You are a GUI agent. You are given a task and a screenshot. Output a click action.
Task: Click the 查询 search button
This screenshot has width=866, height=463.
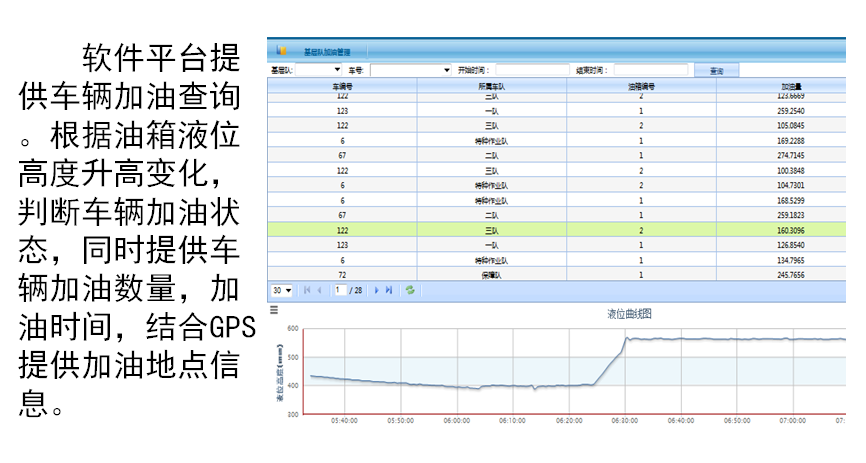[x=716, y=71]
